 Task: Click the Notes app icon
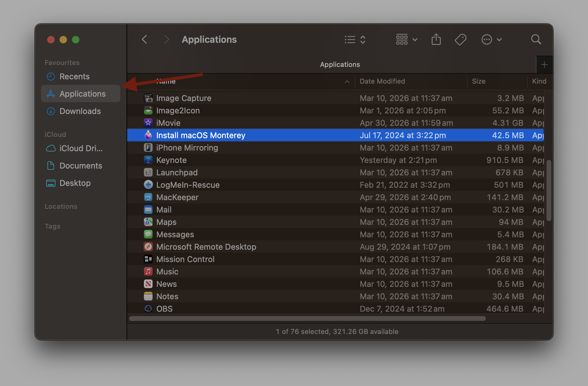click(148, 296)
